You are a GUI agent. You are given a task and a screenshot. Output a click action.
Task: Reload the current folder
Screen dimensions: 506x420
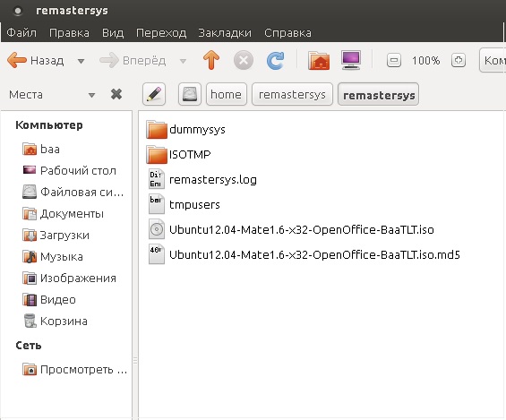point(275,60)
